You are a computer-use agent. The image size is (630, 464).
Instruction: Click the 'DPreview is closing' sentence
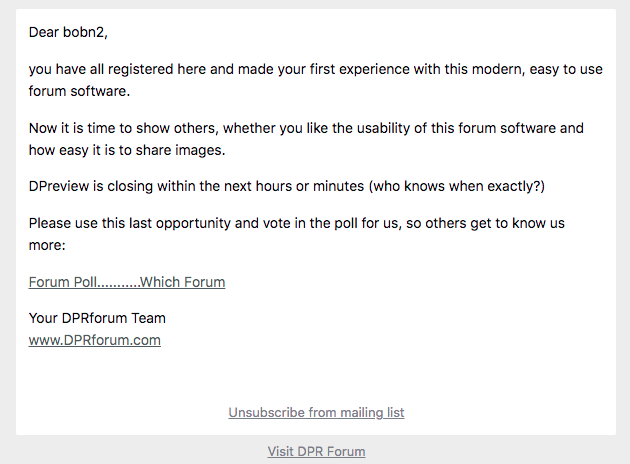click(286, 186)
